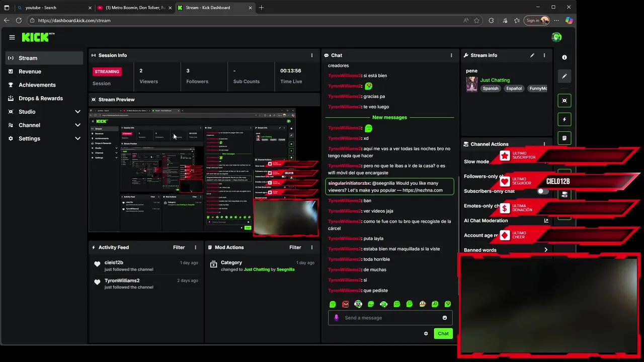The width and height of the screenshot is (644, 362).
Task: Click the document icon in right toolbar
Action: pyautogui.click(x=565, y=138)
